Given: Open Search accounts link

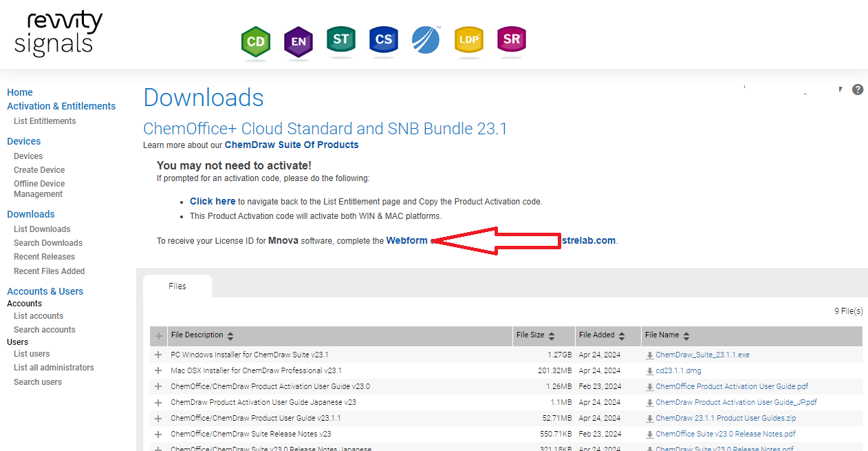Looking at the screenshot, I should click(45, 330).
